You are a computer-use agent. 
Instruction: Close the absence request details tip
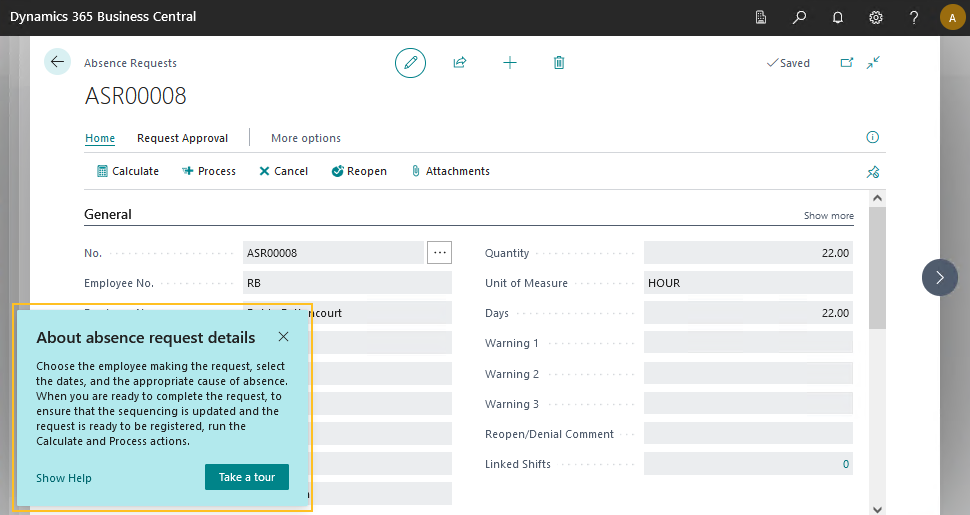284,337
